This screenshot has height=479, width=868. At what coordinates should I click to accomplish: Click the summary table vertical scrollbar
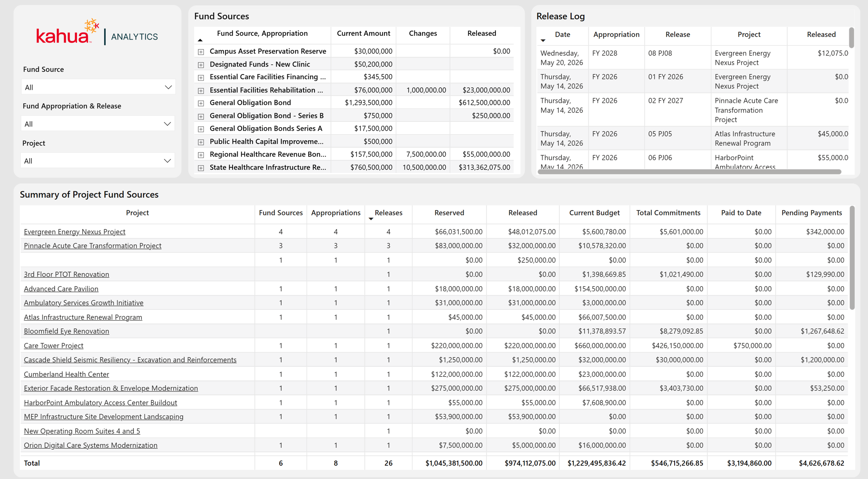click(852, 257)
